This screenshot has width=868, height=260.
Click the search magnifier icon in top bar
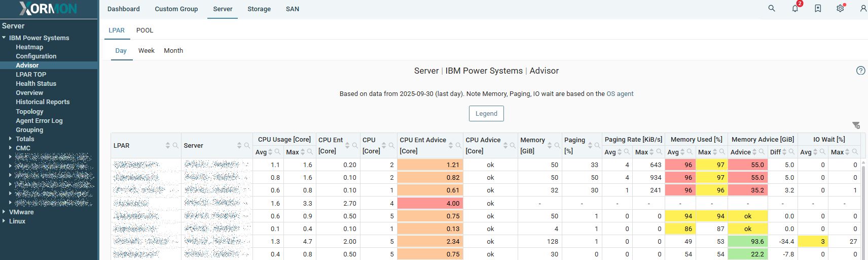pyautogui.click(x=772, y=9)
